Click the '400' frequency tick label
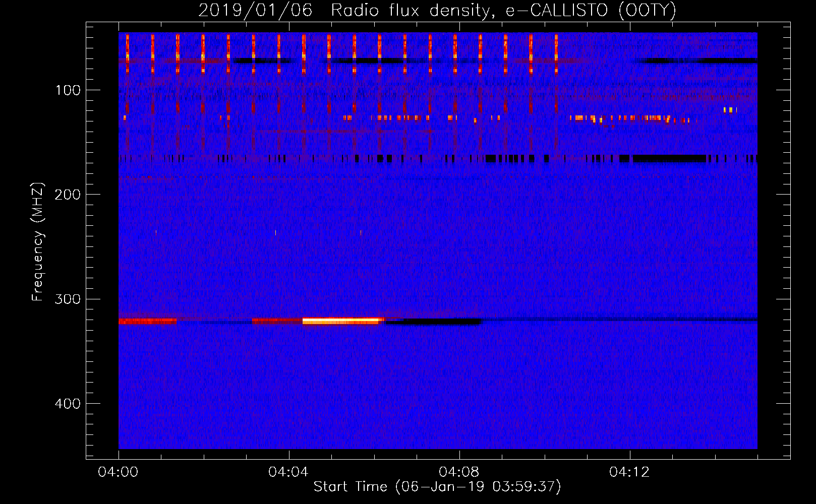Image resolution: width=816 pixels, height=504 pixels. pos(68,404)
